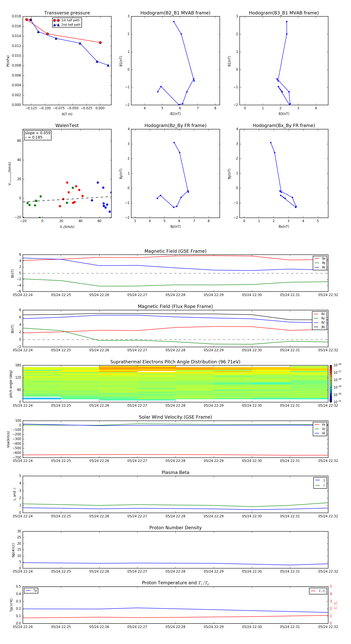Click the "βp and β" axis label

pos(14,494)
